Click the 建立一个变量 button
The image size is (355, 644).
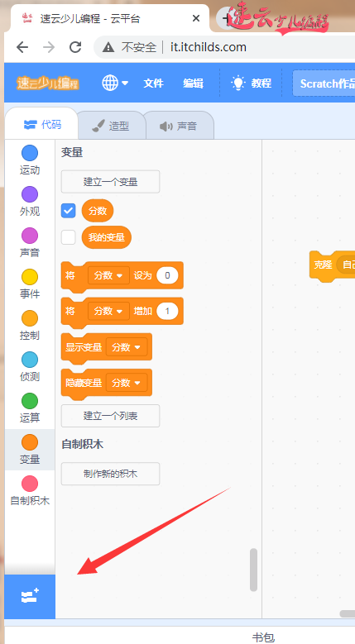pos(110,182)
